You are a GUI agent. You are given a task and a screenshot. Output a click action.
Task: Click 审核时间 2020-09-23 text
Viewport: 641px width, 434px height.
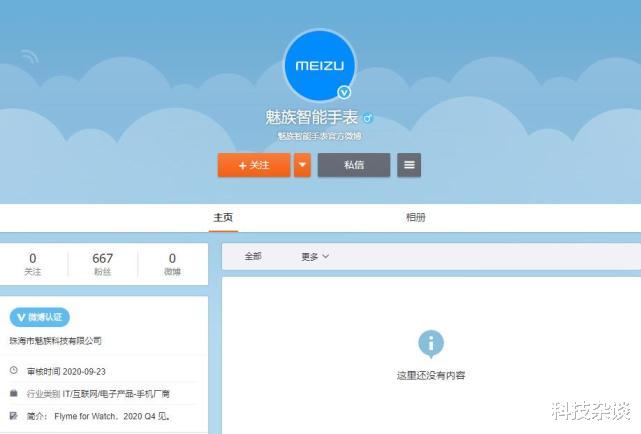[x=66, y=371]
